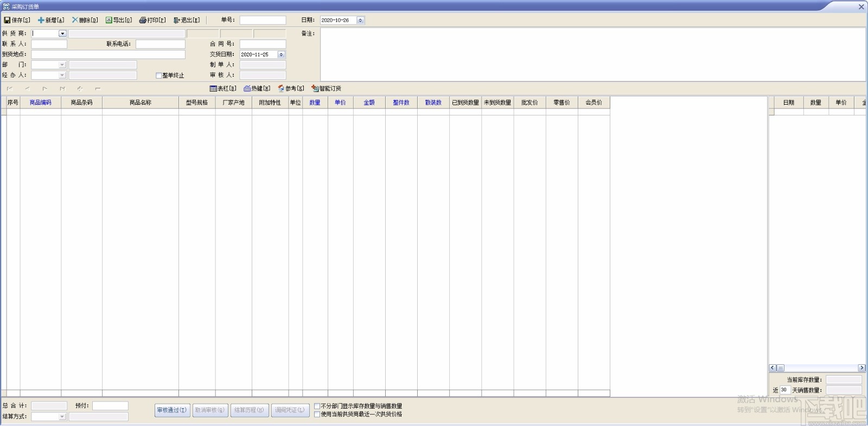Click the 导出[O] export toolbar button
The image size is (868, 426).
[119, 20]
